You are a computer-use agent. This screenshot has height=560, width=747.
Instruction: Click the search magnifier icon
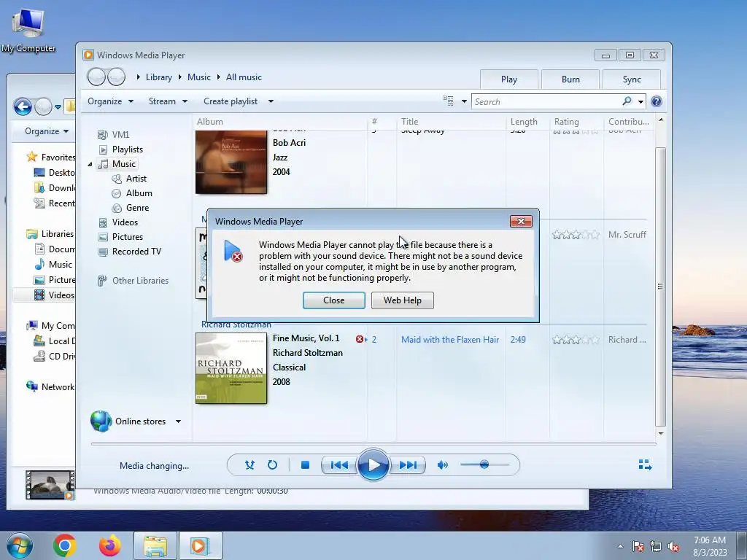pos(627,101)
